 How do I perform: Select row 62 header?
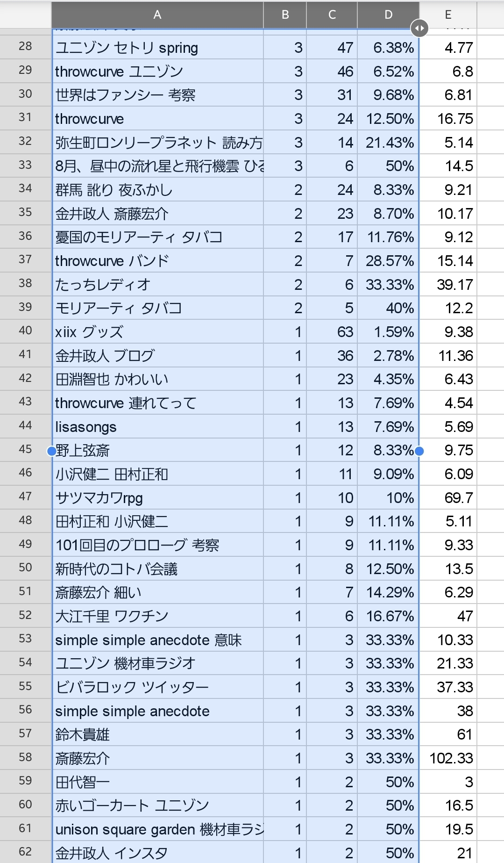click(x=26, y=852)
